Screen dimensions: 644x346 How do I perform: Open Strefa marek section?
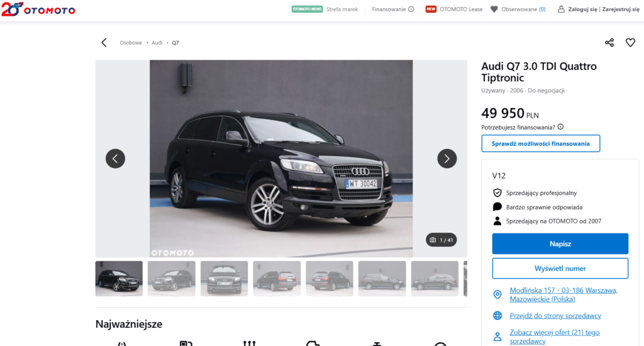(341, 9)
